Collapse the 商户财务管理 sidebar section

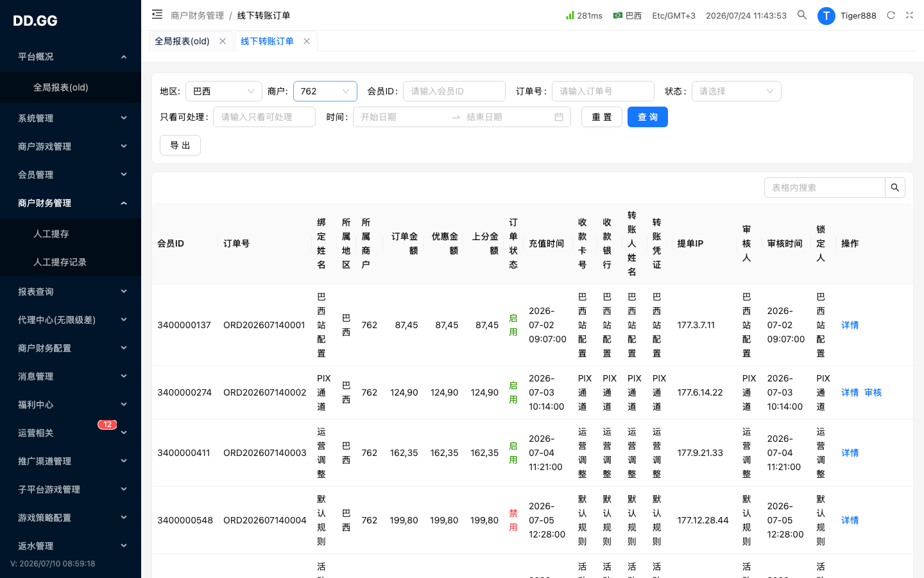71,203
